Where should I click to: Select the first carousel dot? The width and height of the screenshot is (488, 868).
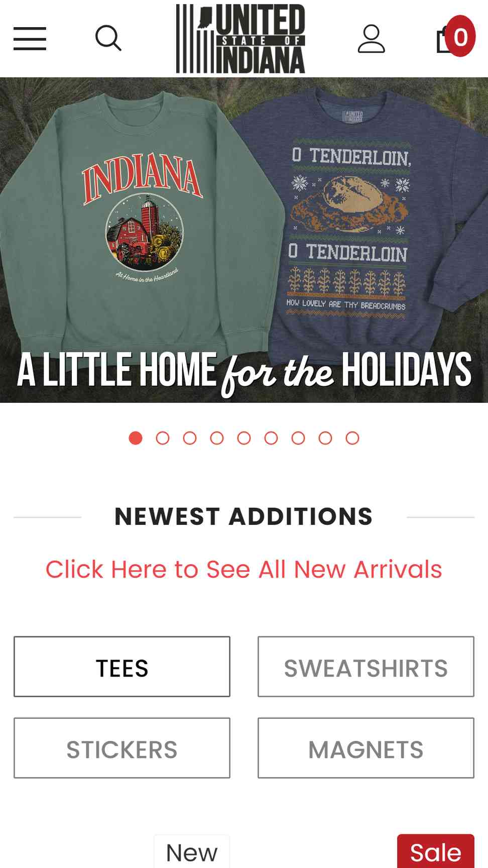(x=136, y=438)
